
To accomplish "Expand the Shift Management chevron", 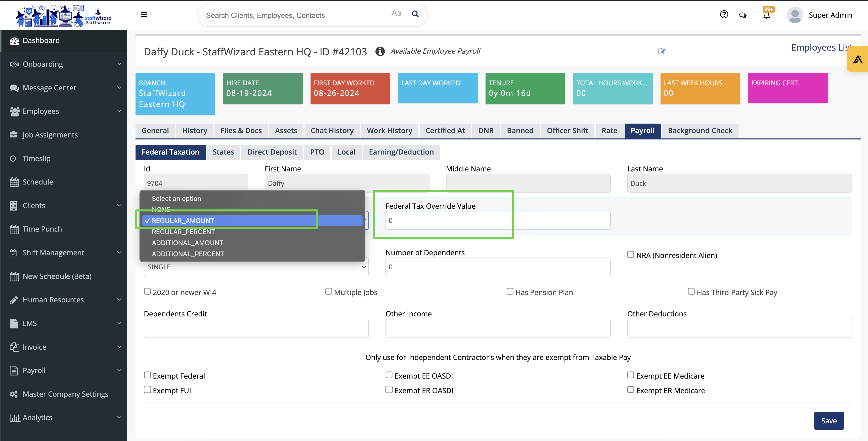I will [119, 252].
